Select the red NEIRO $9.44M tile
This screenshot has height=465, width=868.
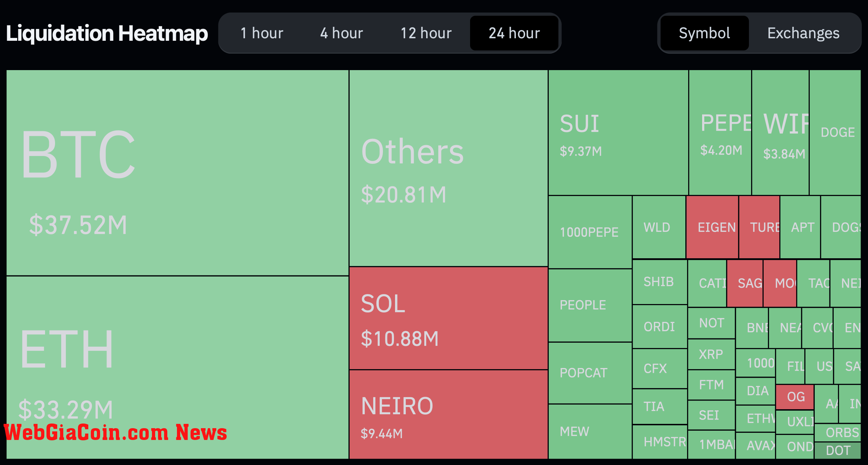[x=448, y=415]
